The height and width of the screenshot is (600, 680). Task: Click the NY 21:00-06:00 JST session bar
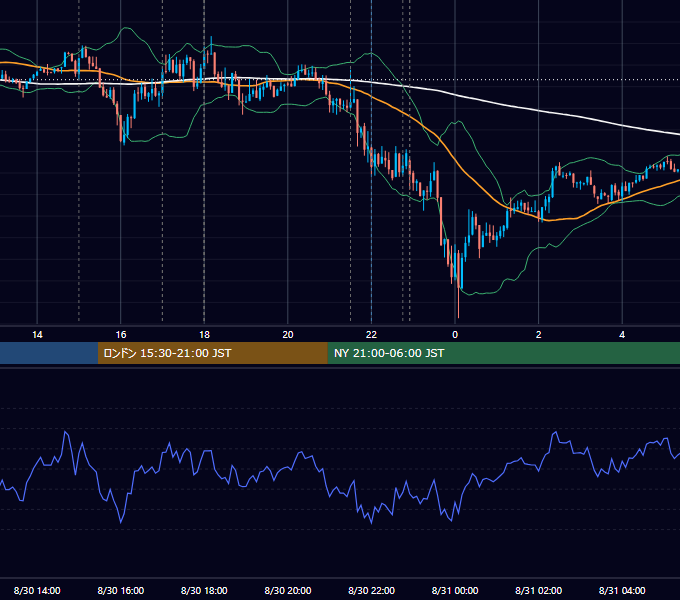click(x=503, y=353)
